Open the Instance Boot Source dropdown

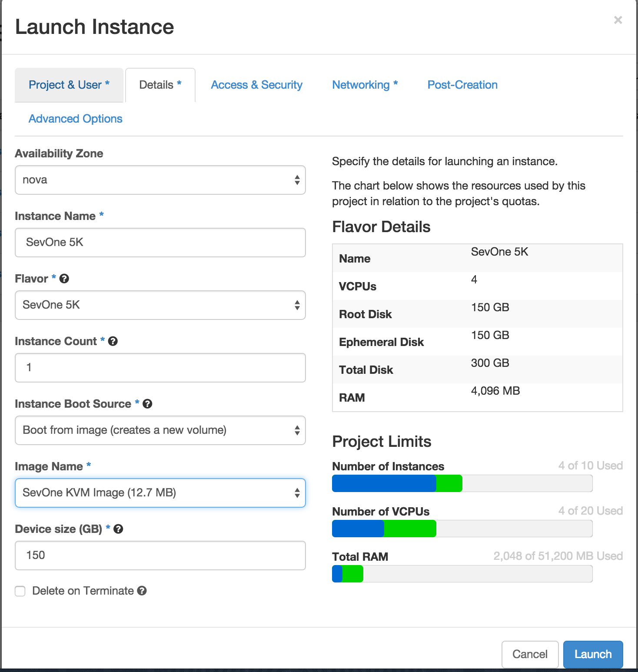coord(160,430)
